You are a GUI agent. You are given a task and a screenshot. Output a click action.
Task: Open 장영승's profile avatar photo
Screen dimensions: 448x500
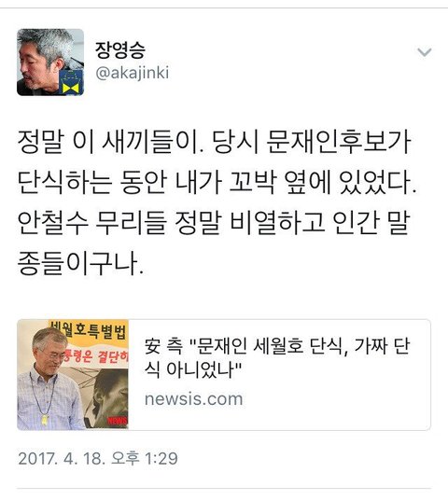point(50,62)
